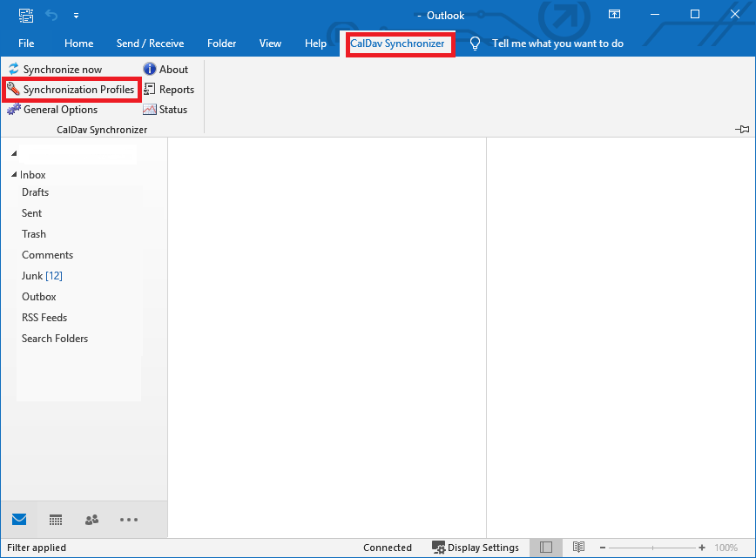Click the Synchronize now icon
The image size is (756, 558).
point(14,70)
